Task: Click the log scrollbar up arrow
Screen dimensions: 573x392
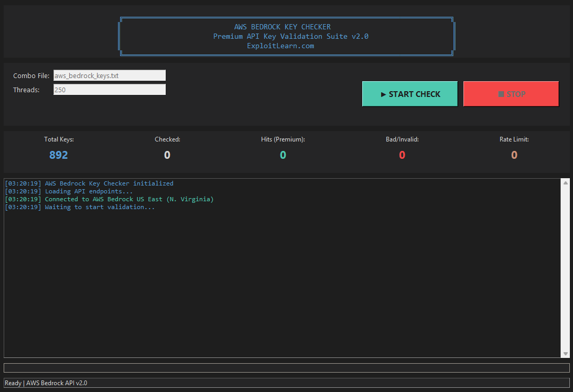Action: (565, 182)
